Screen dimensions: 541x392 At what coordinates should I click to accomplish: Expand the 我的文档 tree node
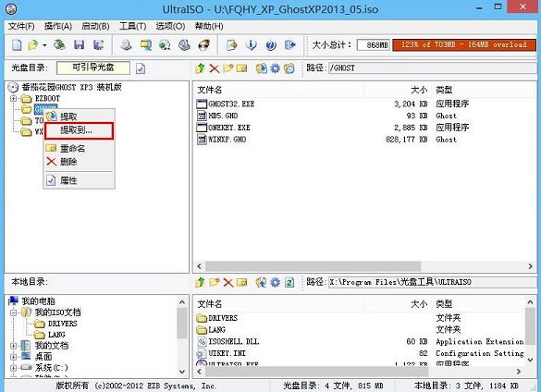[x=14, y=346]
